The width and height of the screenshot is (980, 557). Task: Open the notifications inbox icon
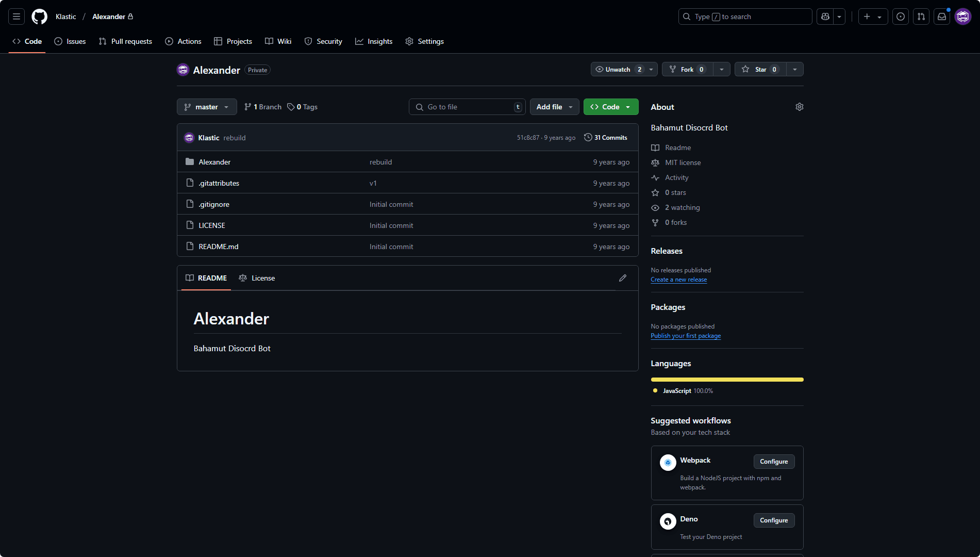point(942,17)
